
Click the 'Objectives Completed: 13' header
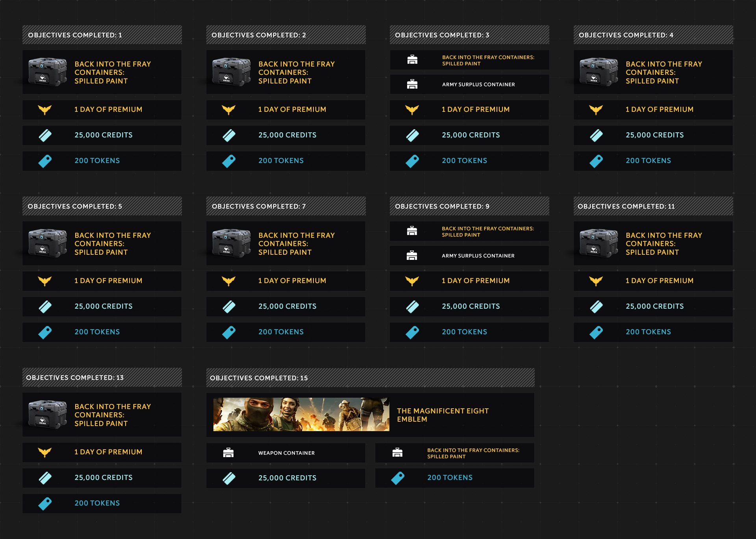(x=102, y=377)
